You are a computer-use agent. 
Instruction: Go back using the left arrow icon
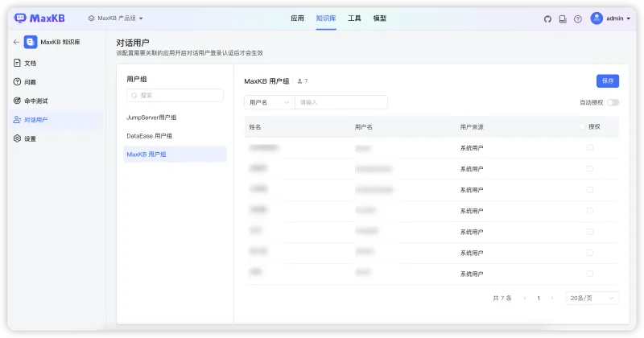pos(16,42)
